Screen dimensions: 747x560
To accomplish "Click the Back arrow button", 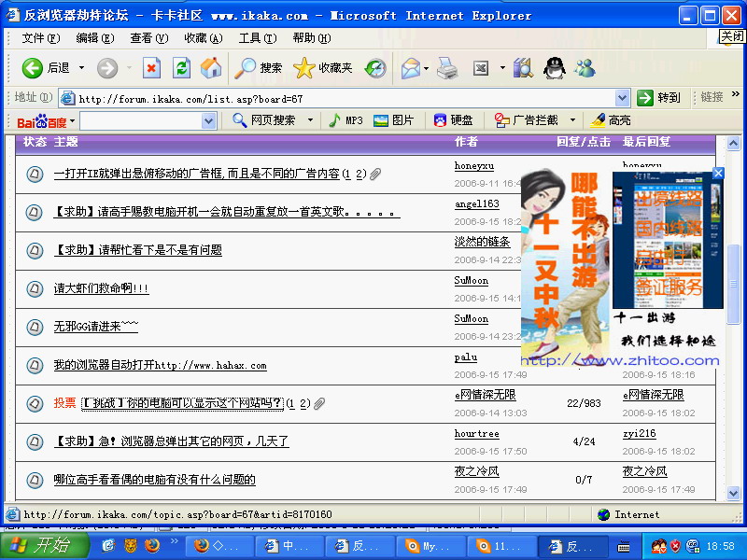I will point(32,68).
